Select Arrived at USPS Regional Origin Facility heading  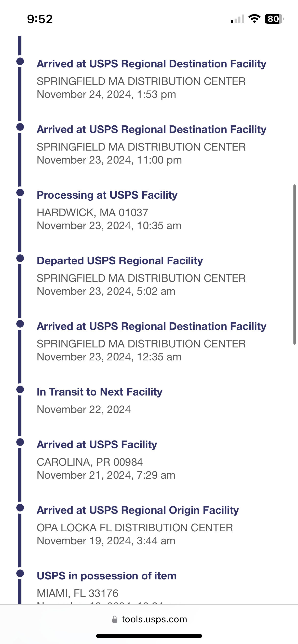click(138, 510)
